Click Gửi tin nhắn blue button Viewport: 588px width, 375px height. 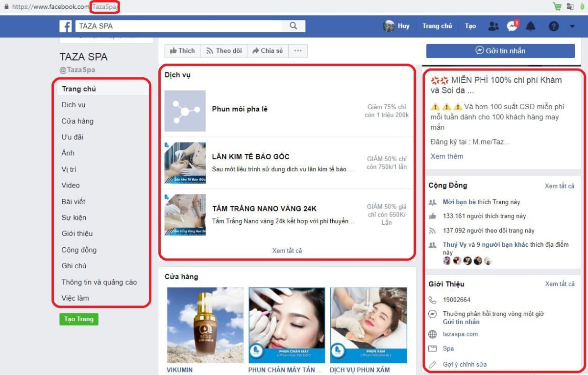click(500, 51)
